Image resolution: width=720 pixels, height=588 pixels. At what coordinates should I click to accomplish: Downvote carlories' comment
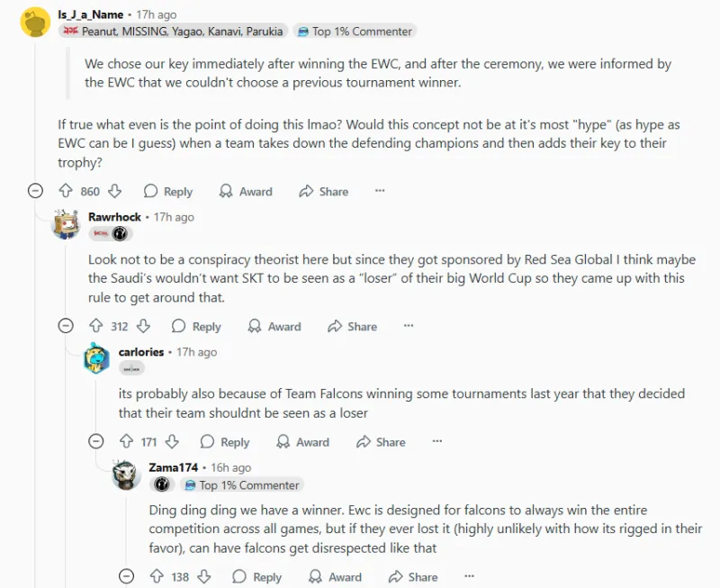pyautogui.click(x=172, y=442)
